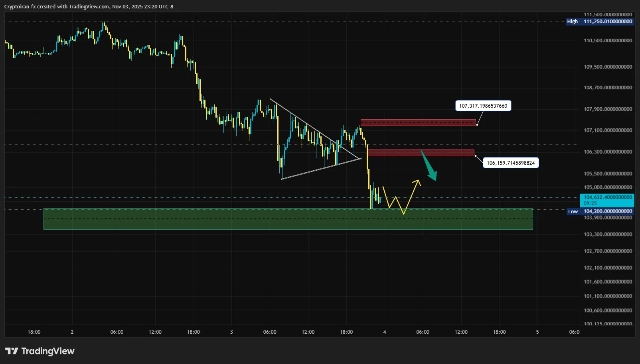This screenshot has width=640, height=364.
Task: Select the 107,317.1986537660 price callout
Action: click(x=483, y=106)
